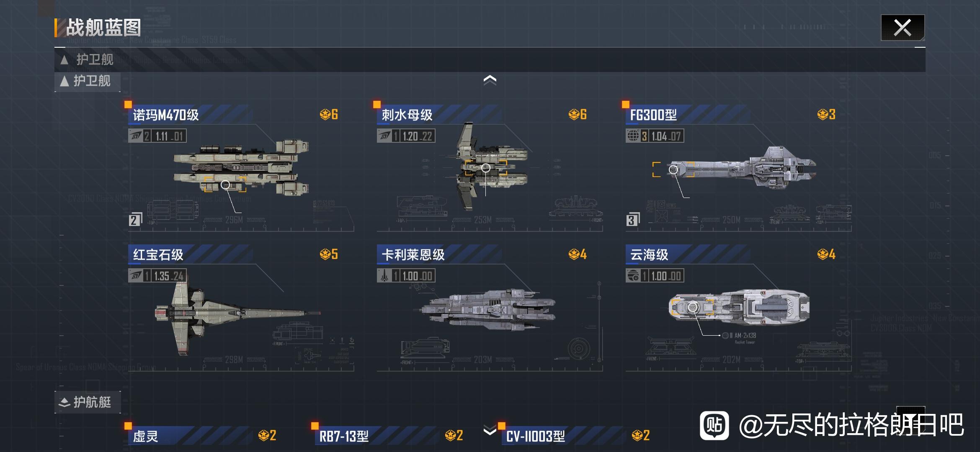Open the 刺水母级 blueprint title
This screenshot has width=980, height=452.
[407, 115]
